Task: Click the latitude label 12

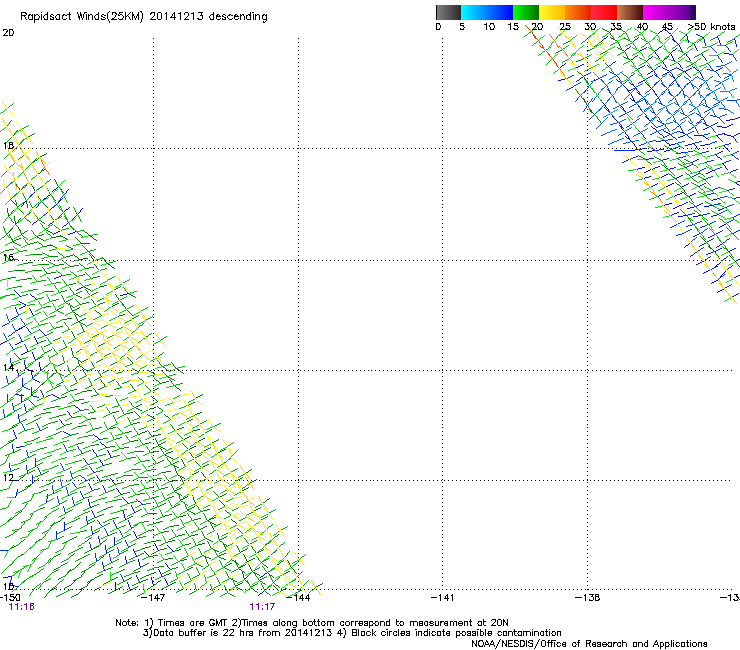Action: pos(8,478)
